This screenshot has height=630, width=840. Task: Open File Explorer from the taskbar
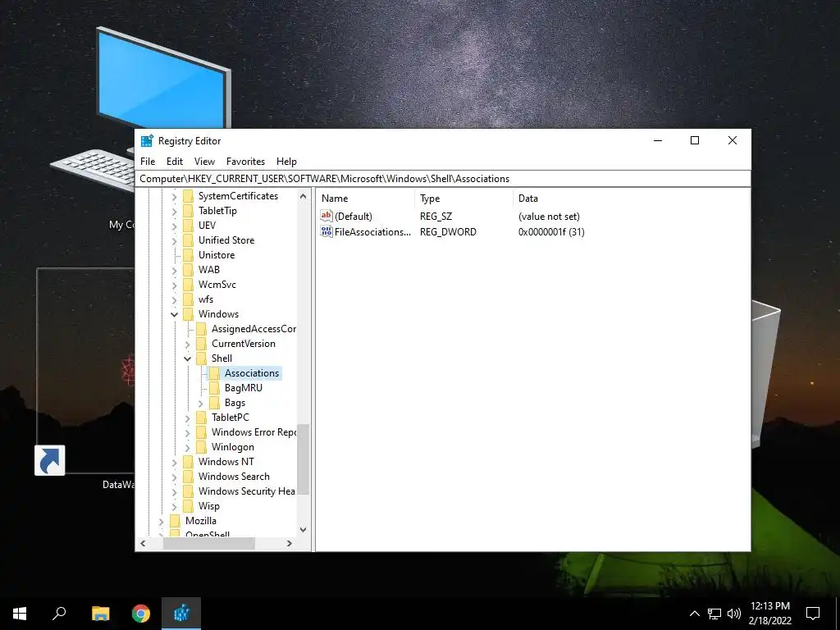100,614
